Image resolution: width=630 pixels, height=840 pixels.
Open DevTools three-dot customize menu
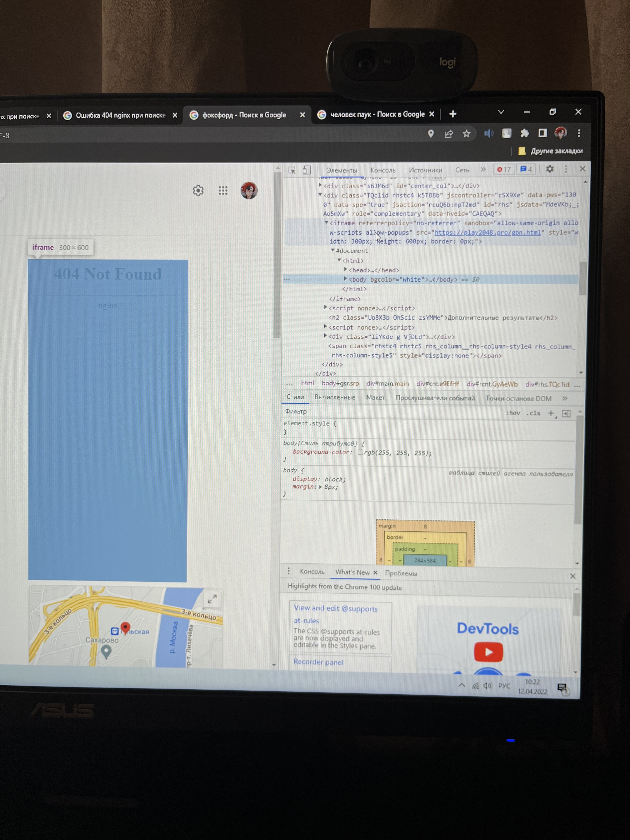point(566,169)
